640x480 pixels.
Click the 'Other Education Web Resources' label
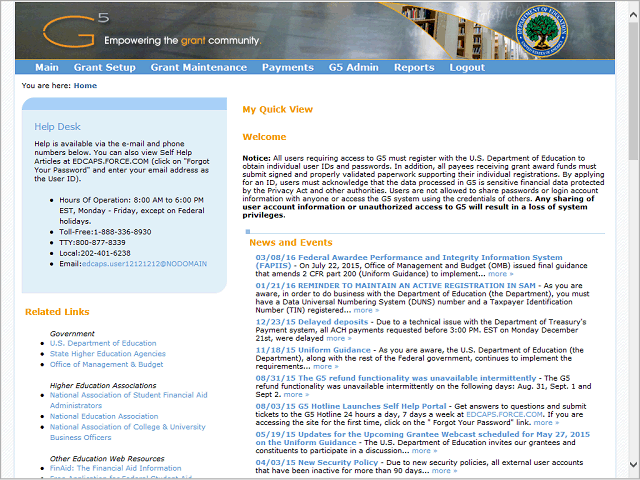(x=107, y=459)
